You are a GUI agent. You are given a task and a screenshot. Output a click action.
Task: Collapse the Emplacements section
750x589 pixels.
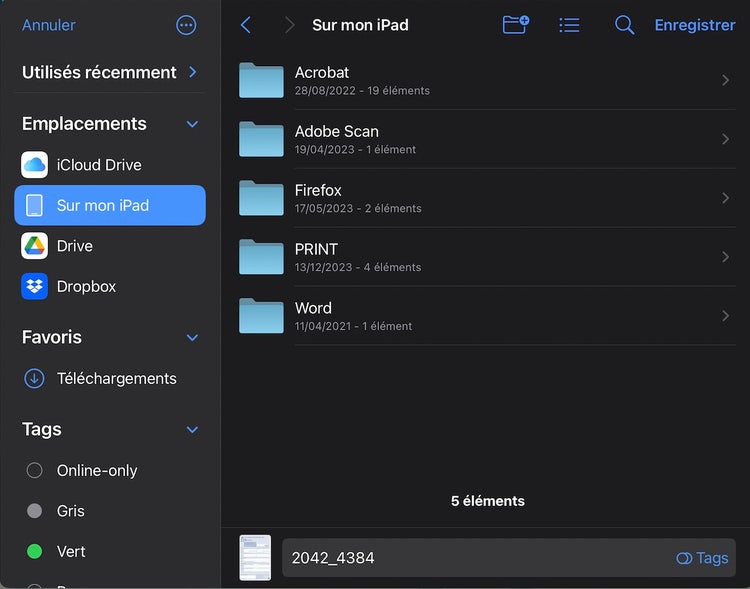[x=192, y=124]
